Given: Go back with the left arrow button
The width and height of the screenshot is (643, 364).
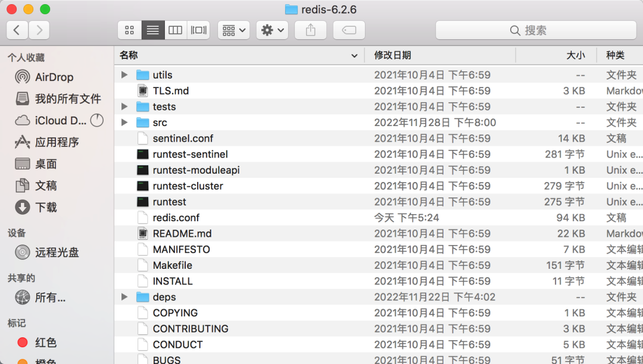Looking at the screenshot, I should pos(17,30).
